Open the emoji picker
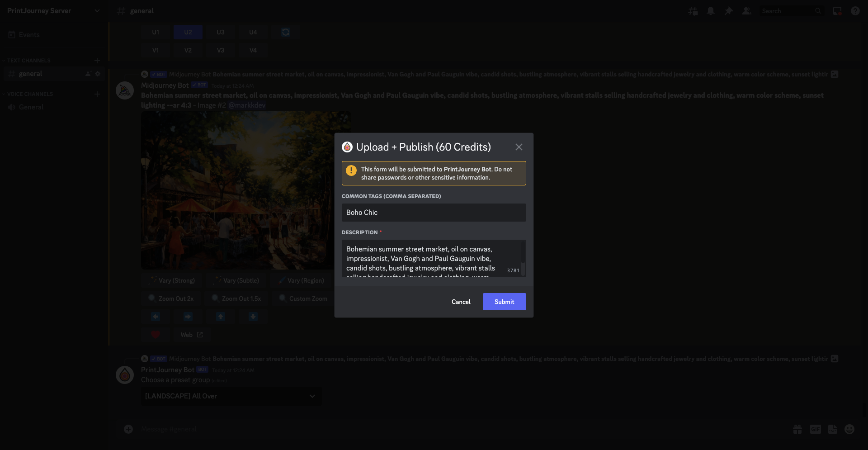The width and height of the screenshot is (868, 450). (849, 429)
